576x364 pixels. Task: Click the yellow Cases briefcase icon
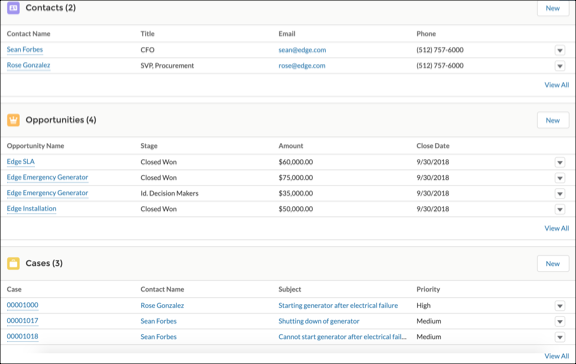13,263
